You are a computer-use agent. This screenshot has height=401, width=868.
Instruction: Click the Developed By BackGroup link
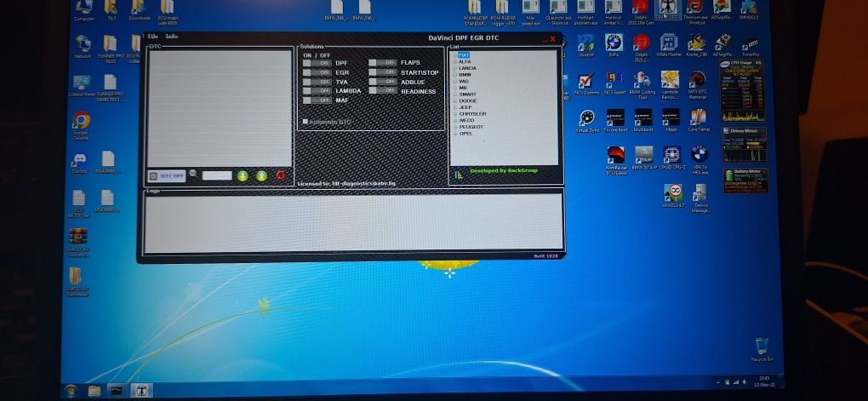tap(504, 171)
